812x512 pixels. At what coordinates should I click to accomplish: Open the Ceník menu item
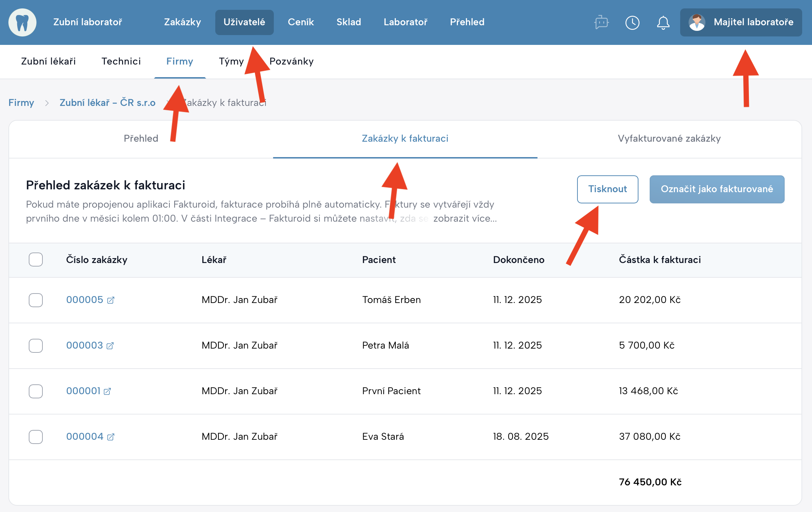tap(300, 22)
